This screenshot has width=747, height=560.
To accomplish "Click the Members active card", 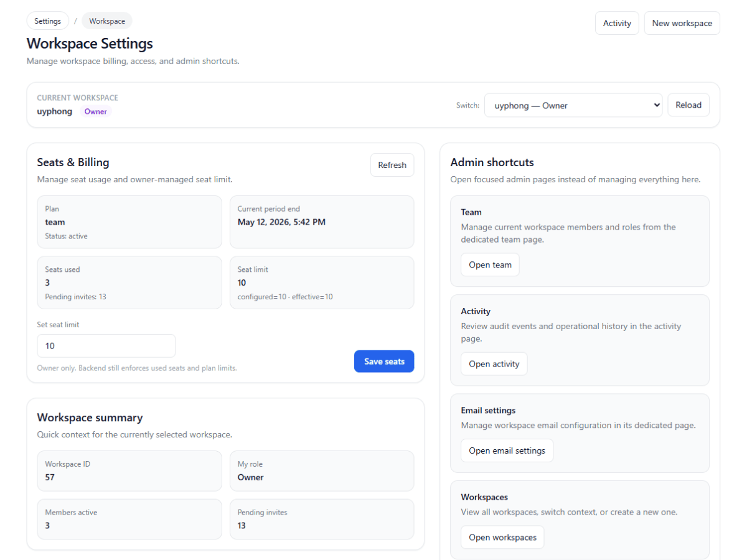I will (129, 519).
